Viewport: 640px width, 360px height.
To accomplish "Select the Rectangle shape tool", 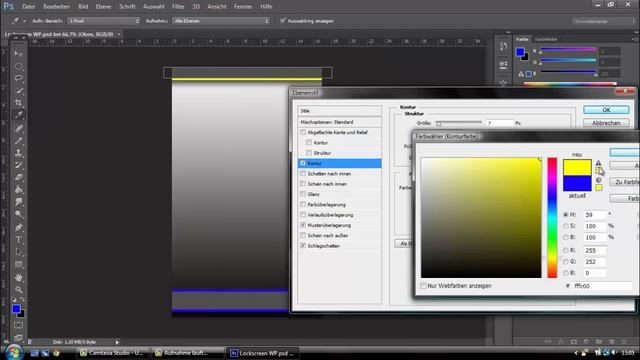I will [19, 264].
